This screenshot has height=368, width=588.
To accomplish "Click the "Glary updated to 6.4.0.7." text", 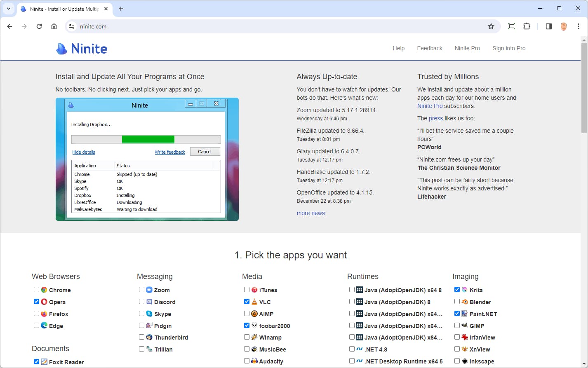I will pyautogui.click(x=328, y=151).
